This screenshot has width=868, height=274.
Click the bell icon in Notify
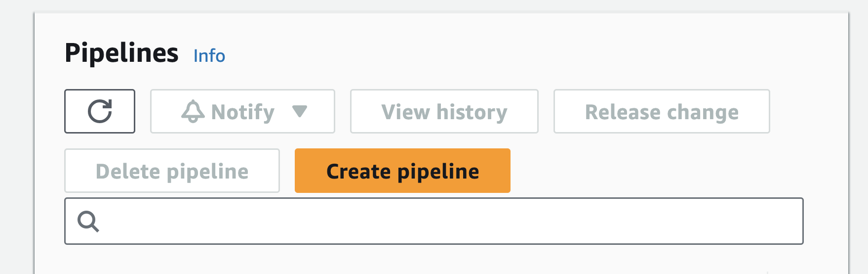tap(193, 111)
